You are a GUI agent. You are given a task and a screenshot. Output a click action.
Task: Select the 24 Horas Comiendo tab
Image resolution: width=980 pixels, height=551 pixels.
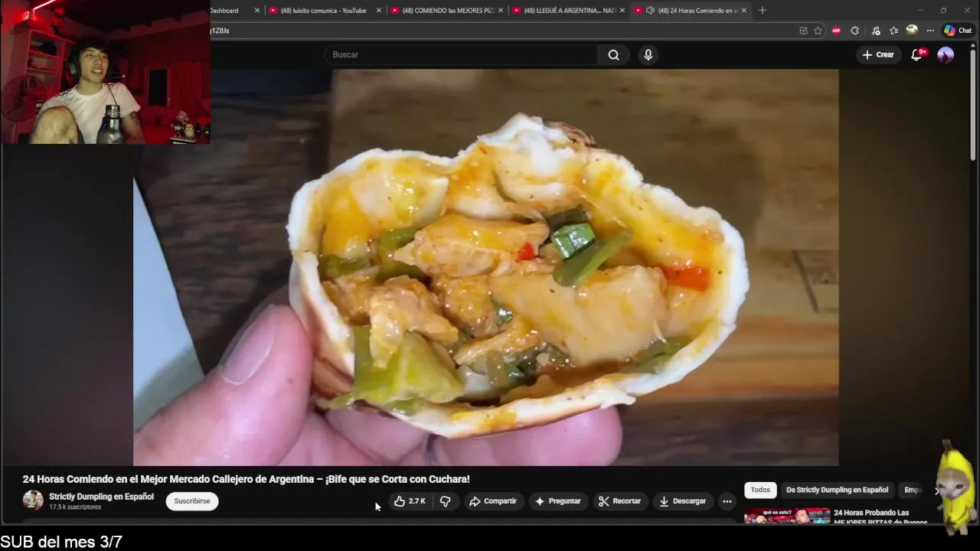pos(693,11)
